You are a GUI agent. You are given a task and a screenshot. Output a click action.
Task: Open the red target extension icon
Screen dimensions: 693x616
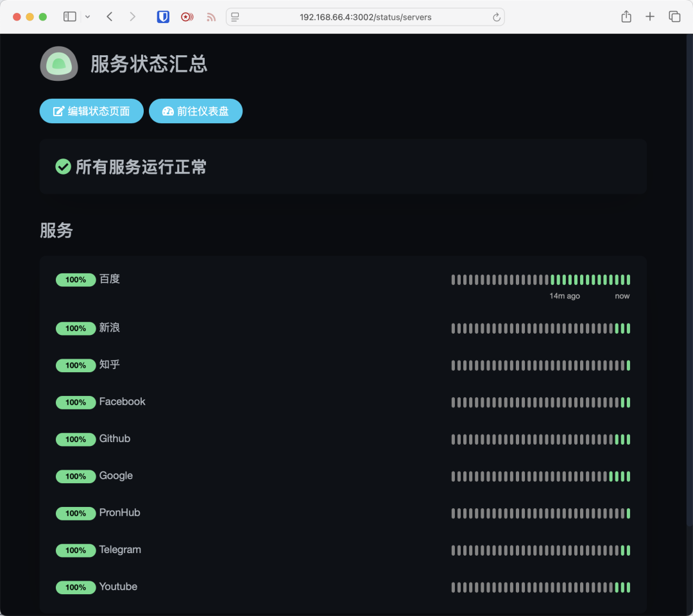(187, 17)
